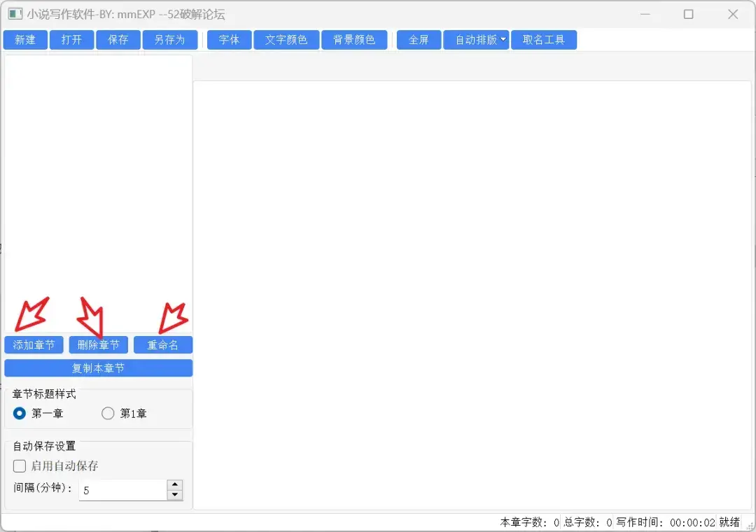This screenshot has height=532, width=756.
Task: Click the 新建 toolbar button
Action: coord(25,40)
